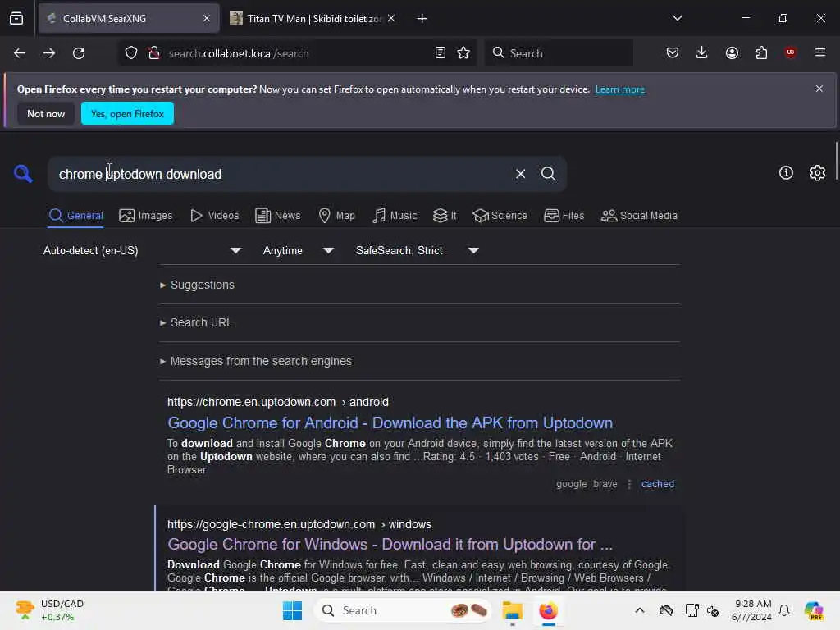Image resolution: width=840 pixels, height=630 pixels.
Task: Click the Not now button
Action: point(46,113)
